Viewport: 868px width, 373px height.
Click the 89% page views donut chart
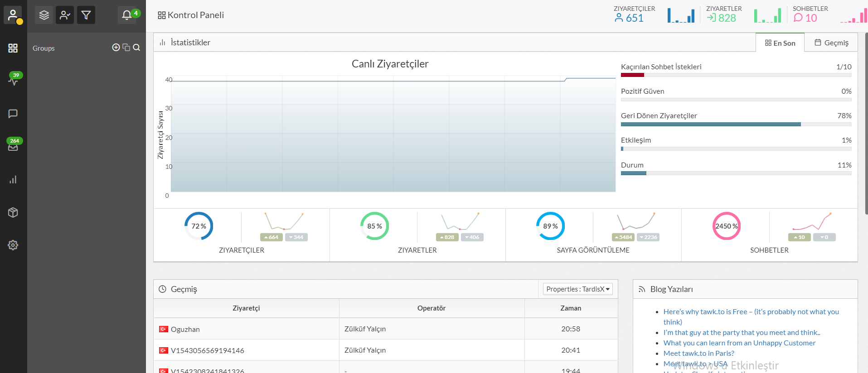point(550,226)
